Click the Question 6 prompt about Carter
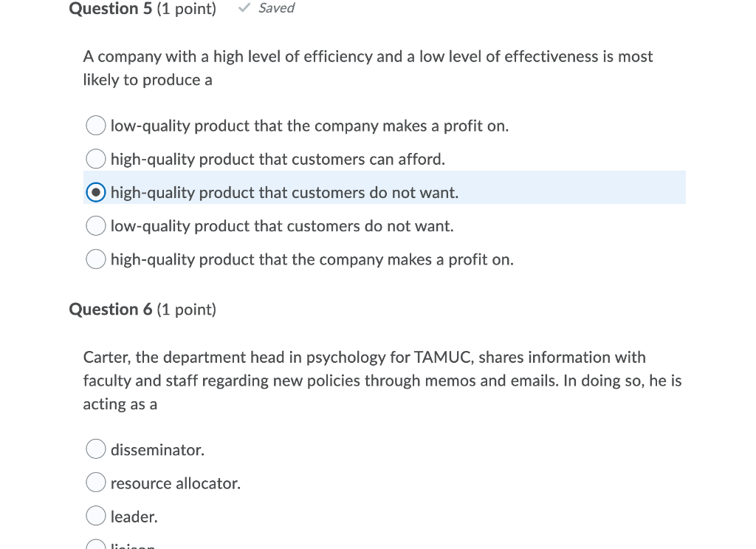 click(x=381, y=381)
